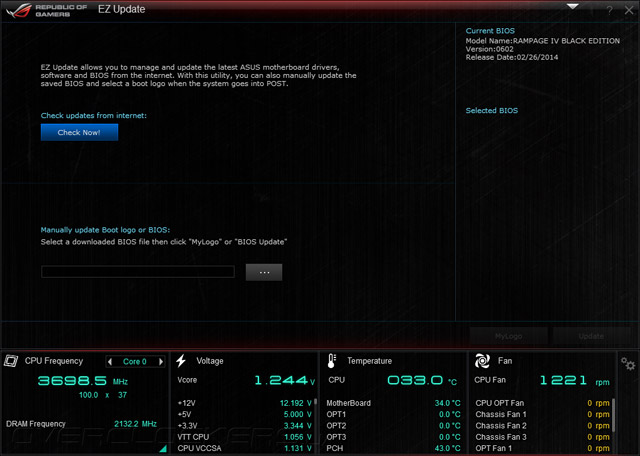Click the OPT Fan 1 row

[542, 448]
